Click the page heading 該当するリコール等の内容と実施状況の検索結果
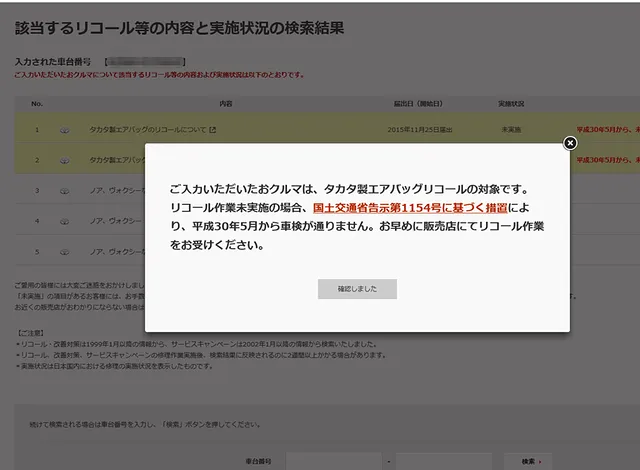640x470 pixels. [x=179, y=28]
